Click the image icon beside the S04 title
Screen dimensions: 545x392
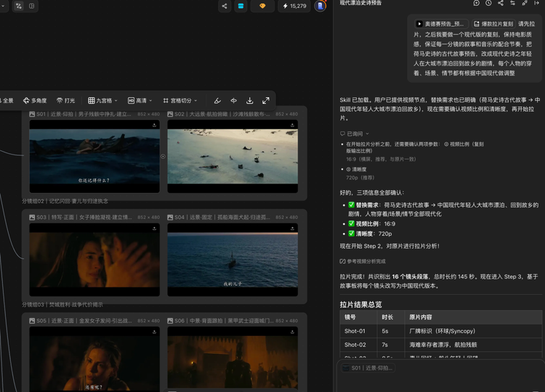(170, 217)
